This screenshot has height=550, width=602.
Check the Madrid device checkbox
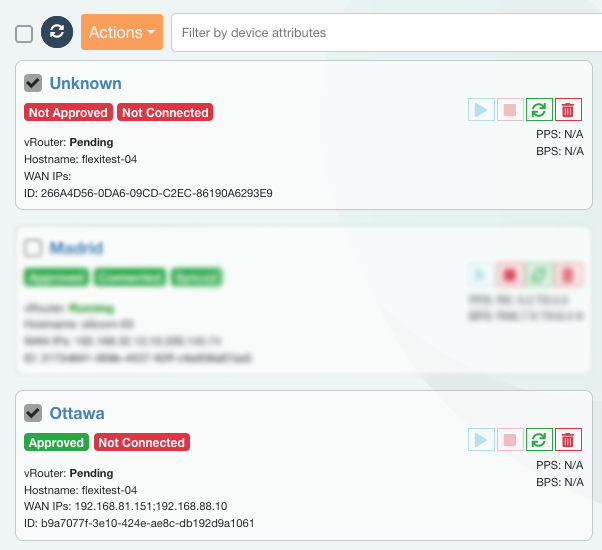(x=33, y=248)
